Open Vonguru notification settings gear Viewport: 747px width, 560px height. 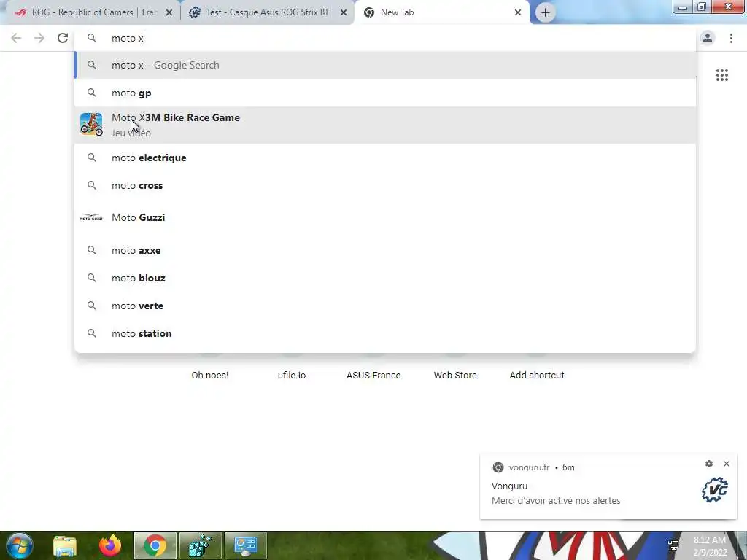click(709, 464)
